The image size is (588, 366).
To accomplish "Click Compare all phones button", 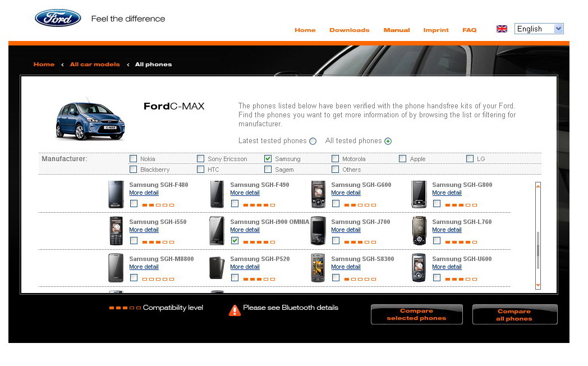I will point(514,314).
